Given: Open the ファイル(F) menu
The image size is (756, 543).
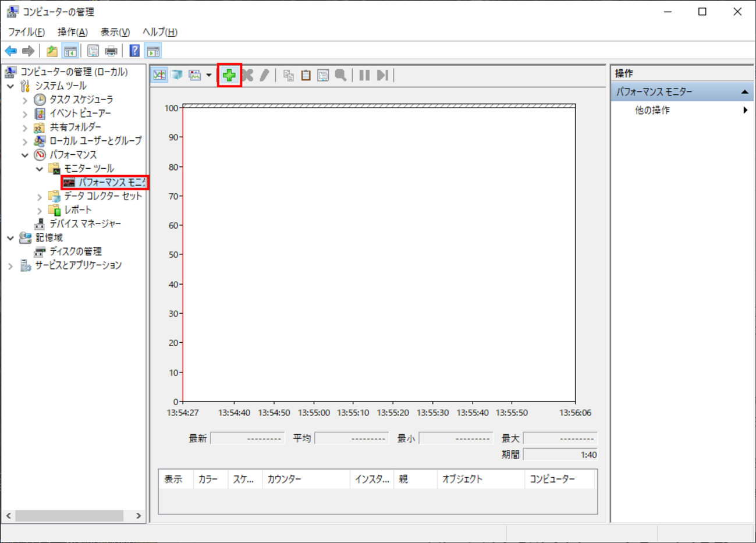Looking at the screenshot, I should [x=26, y=32].
